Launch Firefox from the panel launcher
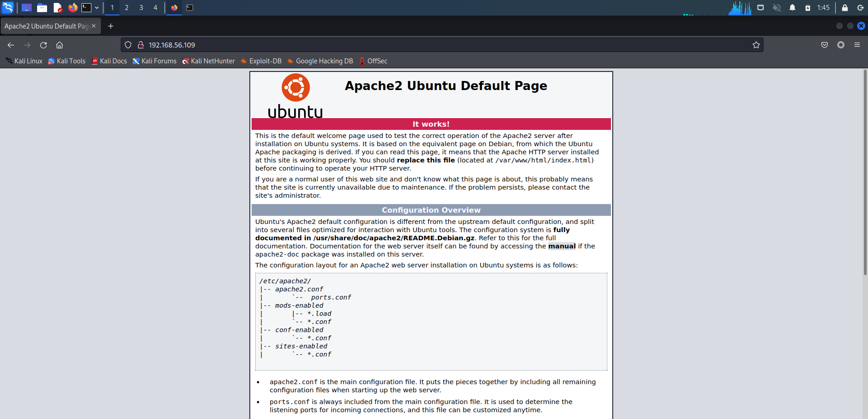Viewport: 868px width, 419px height. coord(73,8)
